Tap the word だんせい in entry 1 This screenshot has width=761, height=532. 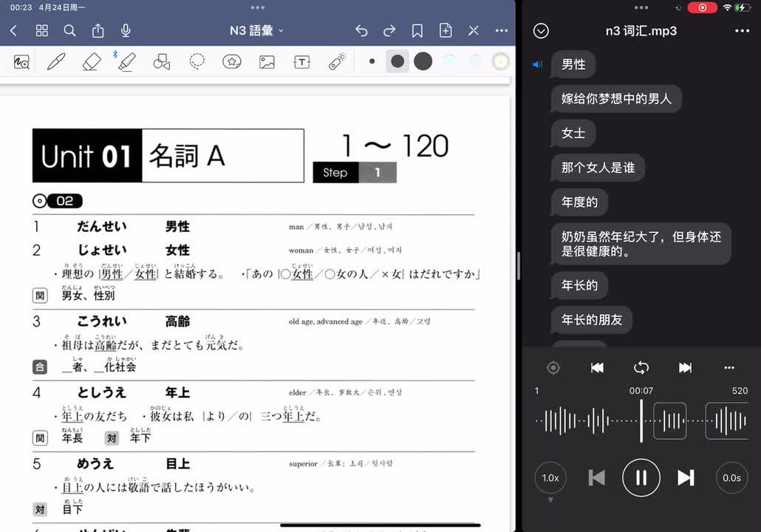101,226
